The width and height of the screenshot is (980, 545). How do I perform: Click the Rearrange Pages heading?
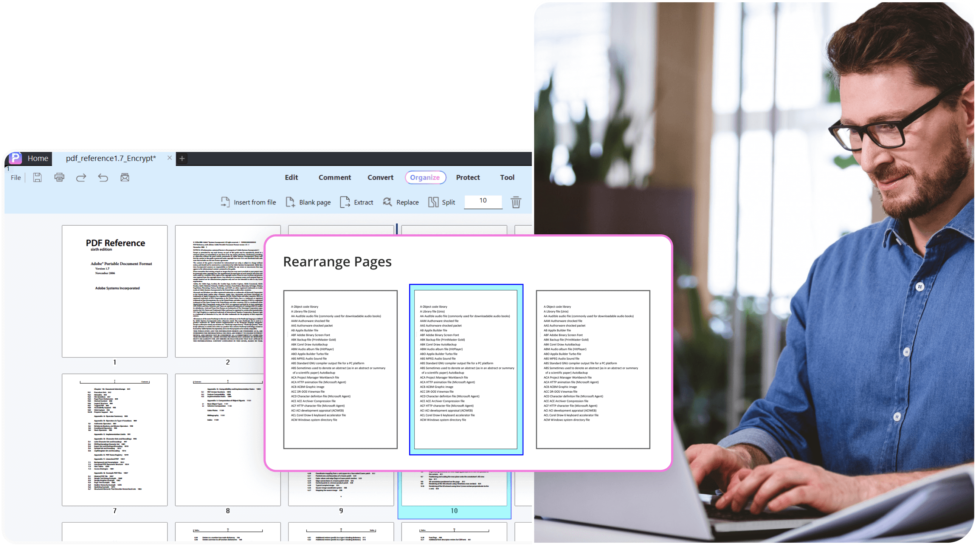tap(338, 262)
